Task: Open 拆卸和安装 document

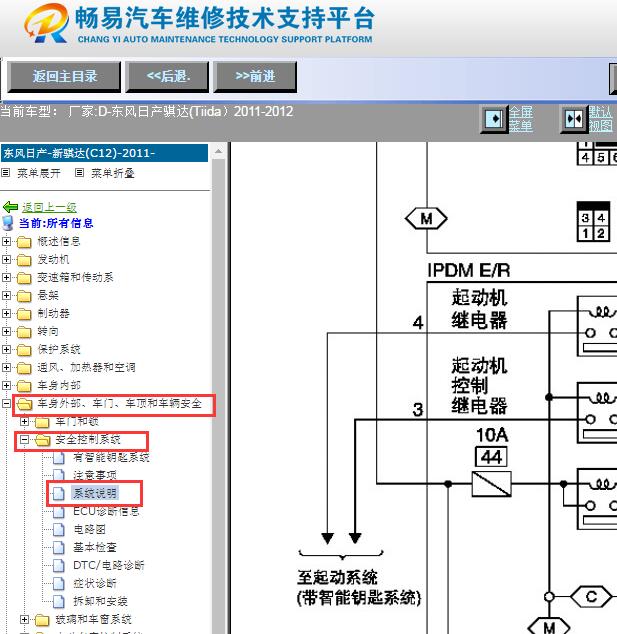Action: point(100,601)
